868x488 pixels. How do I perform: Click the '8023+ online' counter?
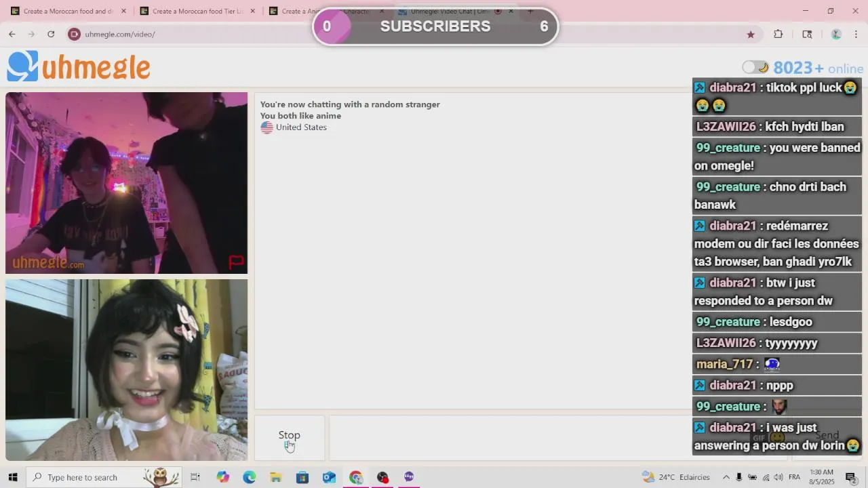coord(818,68)
